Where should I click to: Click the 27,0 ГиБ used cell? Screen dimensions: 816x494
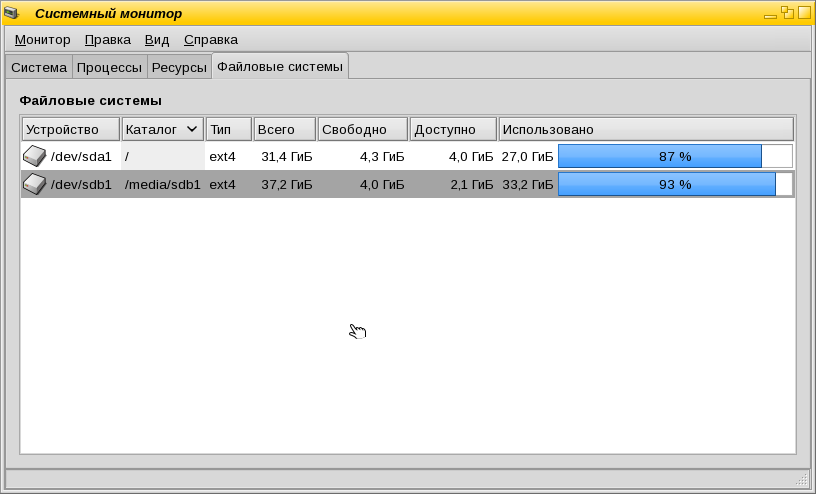point(527,156)
